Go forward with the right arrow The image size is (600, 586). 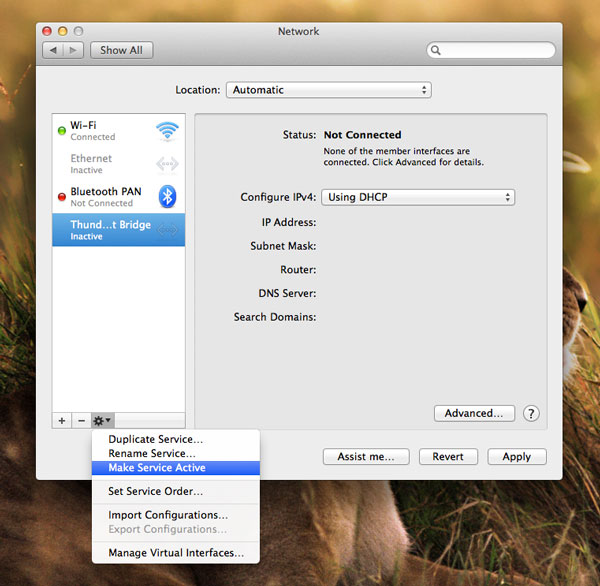click(73, 50)
